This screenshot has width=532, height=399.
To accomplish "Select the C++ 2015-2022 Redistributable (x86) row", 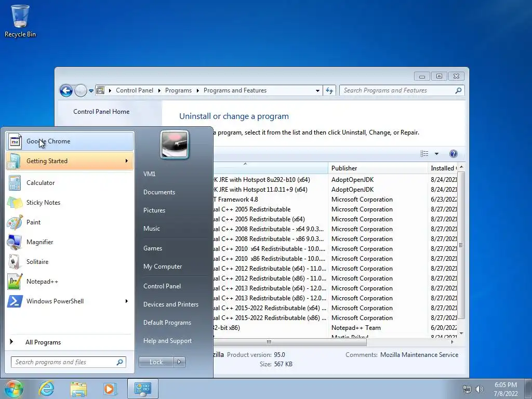I will pyautogui.click(x=335, y=318).
